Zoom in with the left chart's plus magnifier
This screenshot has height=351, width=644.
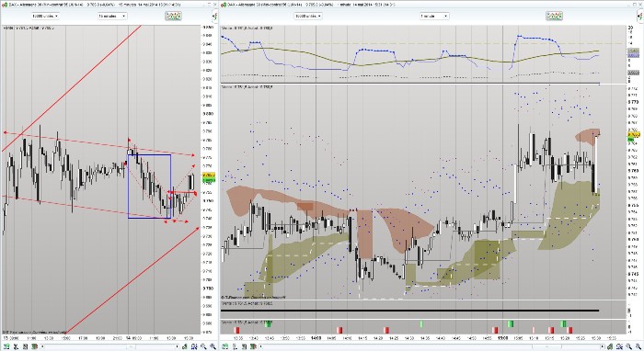(213, 346)
